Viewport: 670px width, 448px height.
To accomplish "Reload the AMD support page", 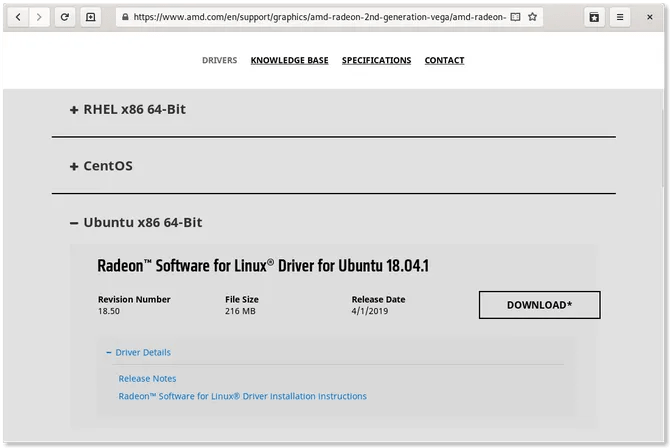I will tap(65, 17).
